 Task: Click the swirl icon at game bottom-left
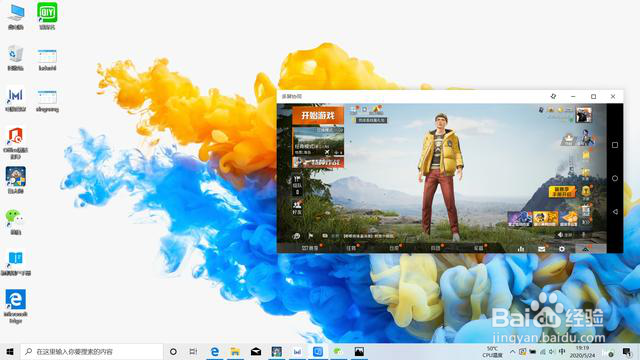[297, 236]
